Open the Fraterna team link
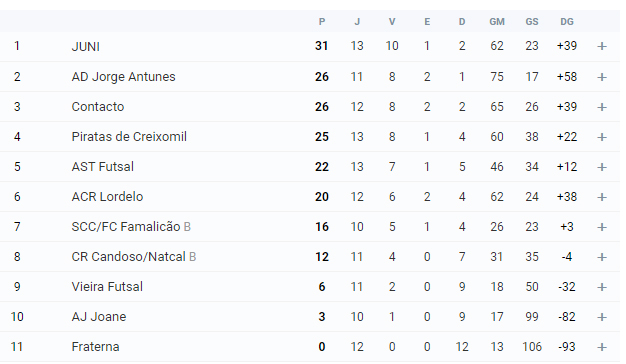This screenshot has height=364, width=626. tap(95, 346)
